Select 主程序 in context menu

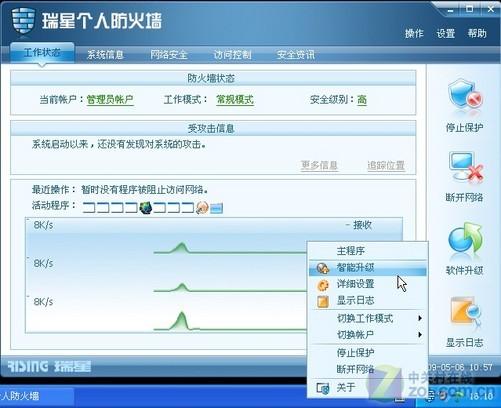pos(368,251)
